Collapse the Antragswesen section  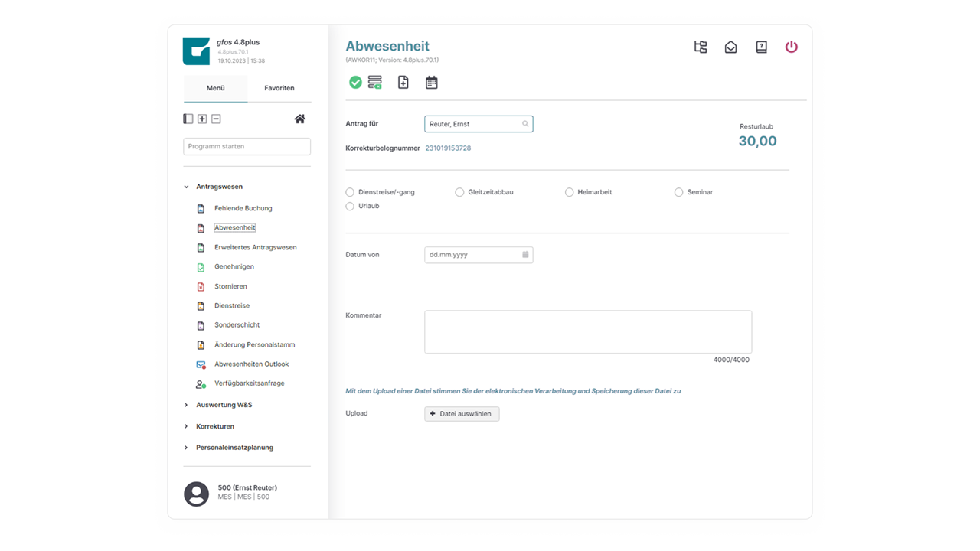pos(186,187)
